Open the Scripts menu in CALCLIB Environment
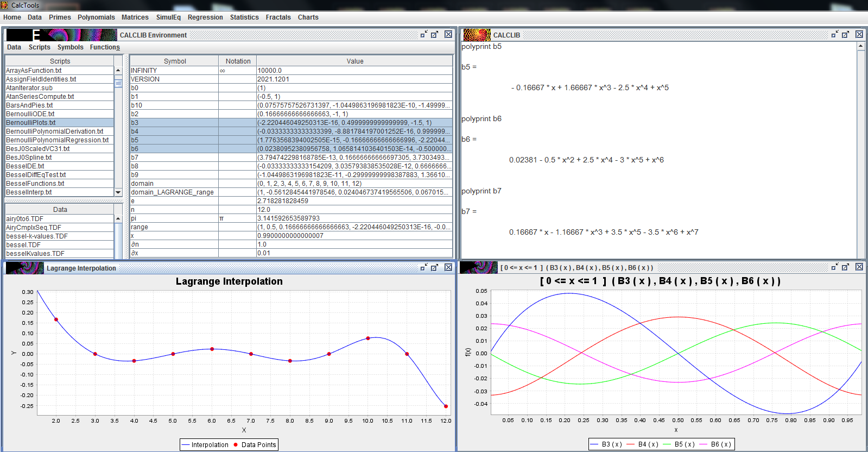This screenshot has width=868, height=452. pos(40,47)
